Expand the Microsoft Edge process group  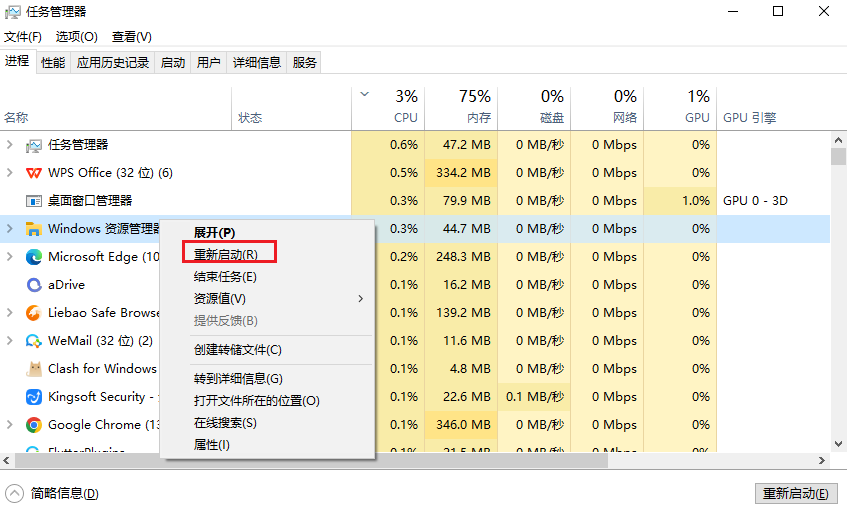(x=9, y=256)
